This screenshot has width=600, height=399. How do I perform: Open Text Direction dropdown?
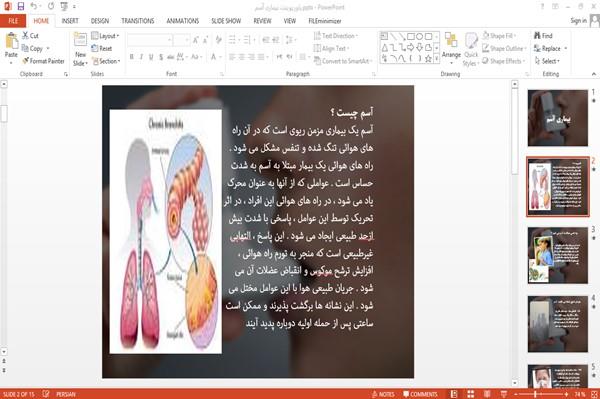pos(336,36)
